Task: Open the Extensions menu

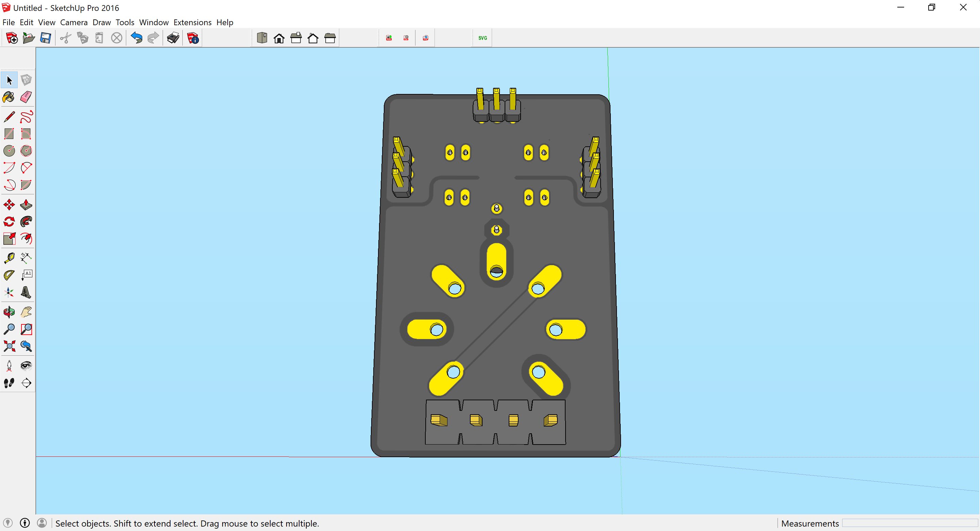Action: [x=193, y=22]
